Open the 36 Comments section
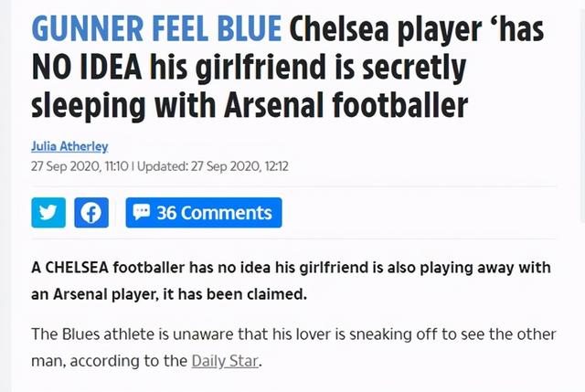 [x=203, y=213]
